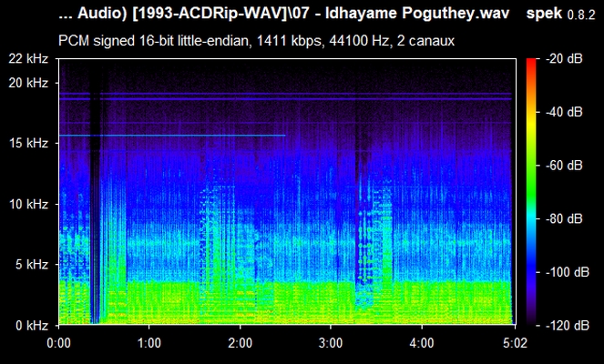The height and width of the screenshot is (364, 604).
Task: Click the spek title text
Action: 544,14
